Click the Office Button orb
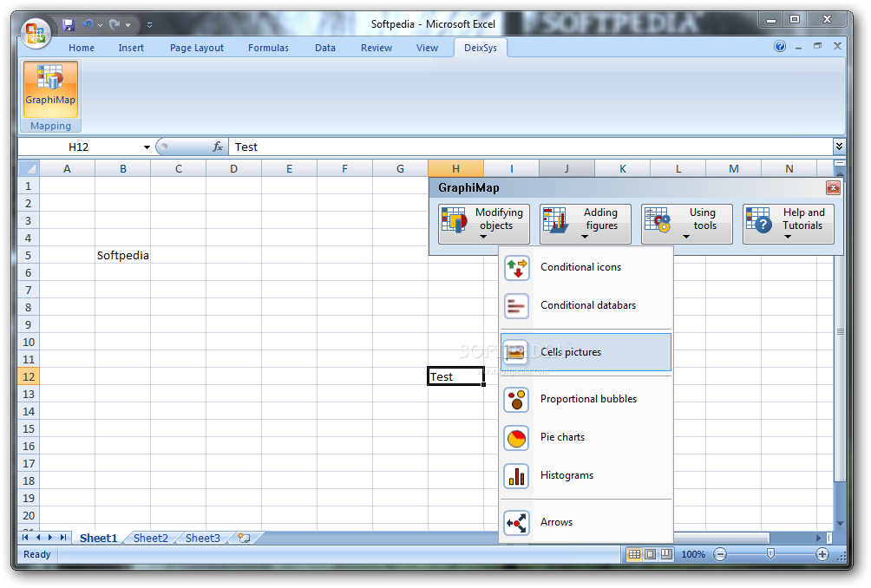This screenshot has height=588, width=871. point(36,32)
